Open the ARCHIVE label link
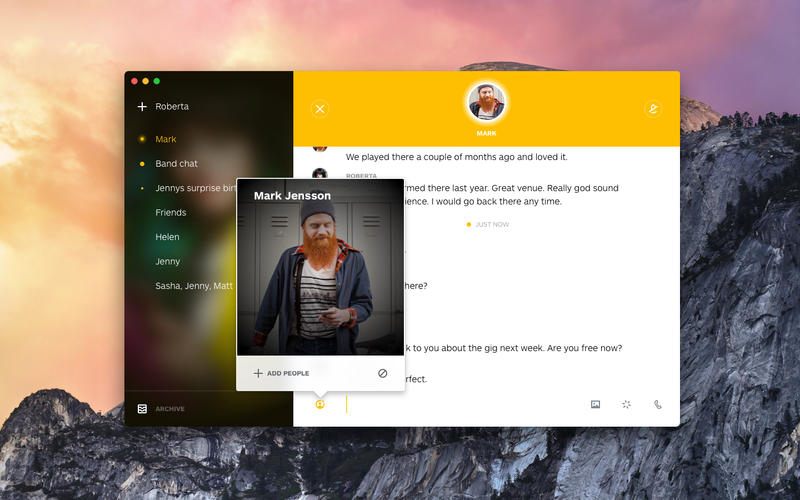 [170, 409]
